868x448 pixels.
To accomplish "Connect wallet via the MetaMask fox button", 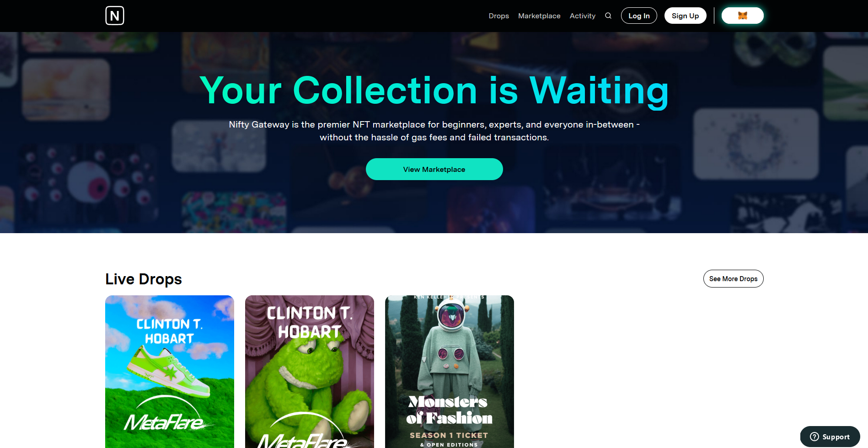I will (x=743, y=16).
